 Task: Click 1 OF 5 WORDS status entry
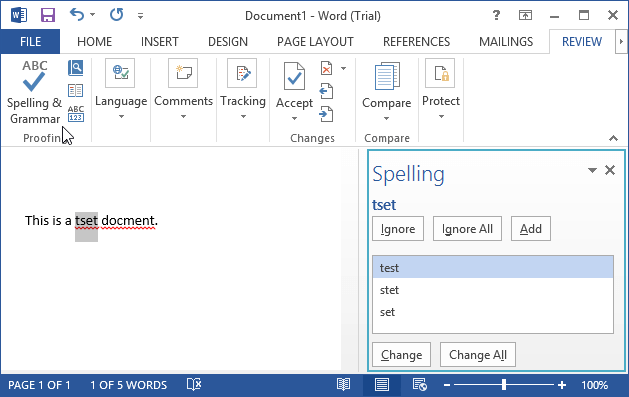click(128, 385)
